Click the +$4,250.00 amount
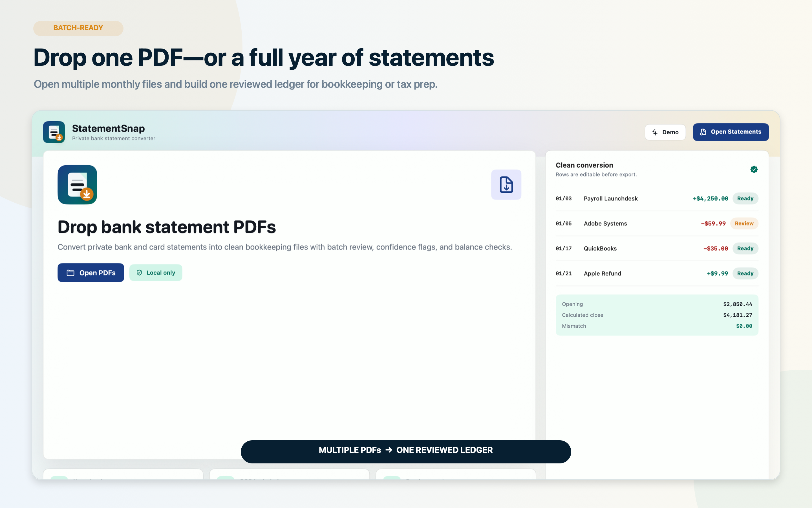The width and height of the screenshot is (812, 508). click(710, 199)
